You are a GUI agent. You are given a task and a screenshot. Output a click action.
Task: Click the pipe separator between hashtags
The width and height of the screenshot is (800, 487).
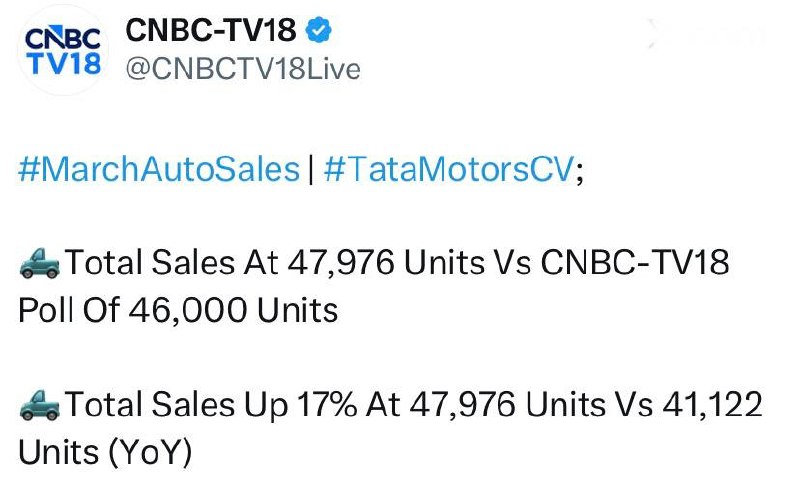coord(312,171)
